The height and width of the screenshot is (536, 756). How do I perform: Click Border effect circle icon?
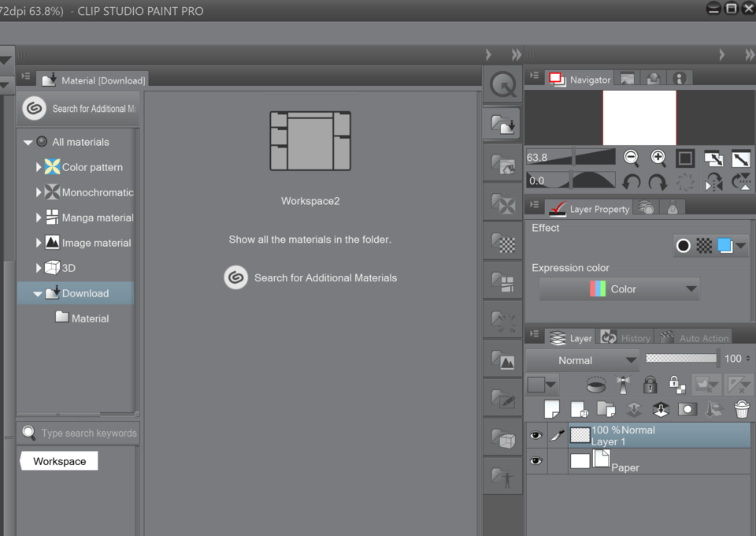coord(684,246)
